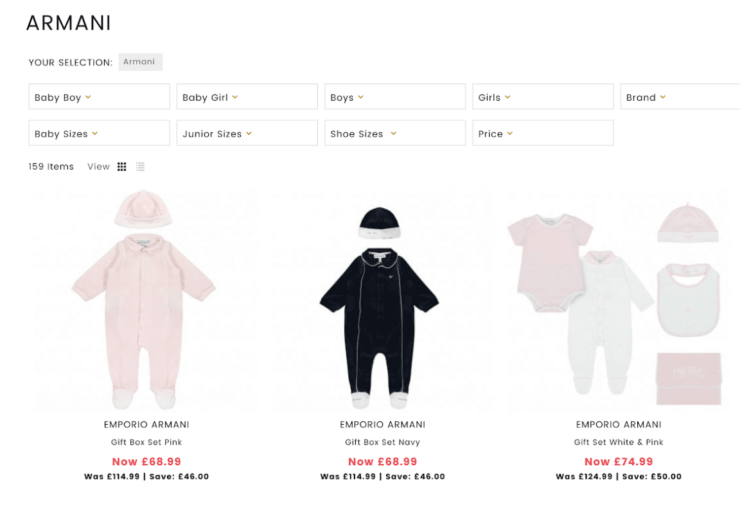The image size is (740, 514).
Task: Open white and pink Gift Set image
Action: tap(618, 300)
